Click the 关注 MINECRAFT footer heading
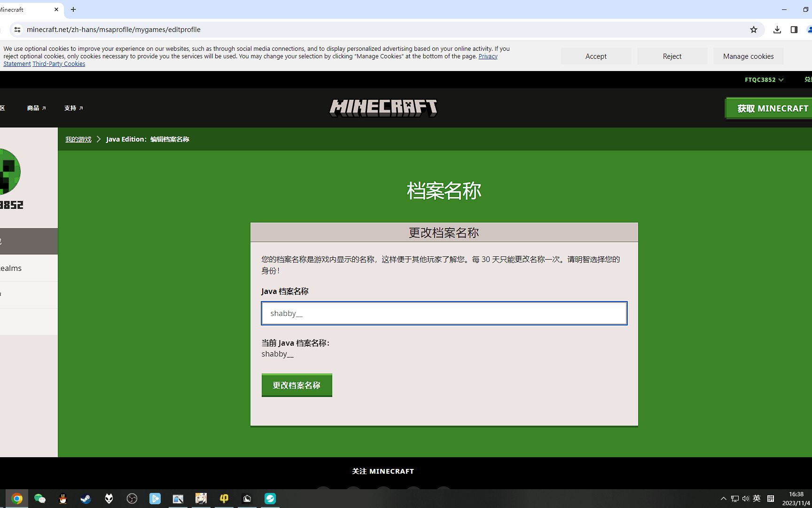Image resolution: width=812 pixels, height=508 pixels. 383,471
